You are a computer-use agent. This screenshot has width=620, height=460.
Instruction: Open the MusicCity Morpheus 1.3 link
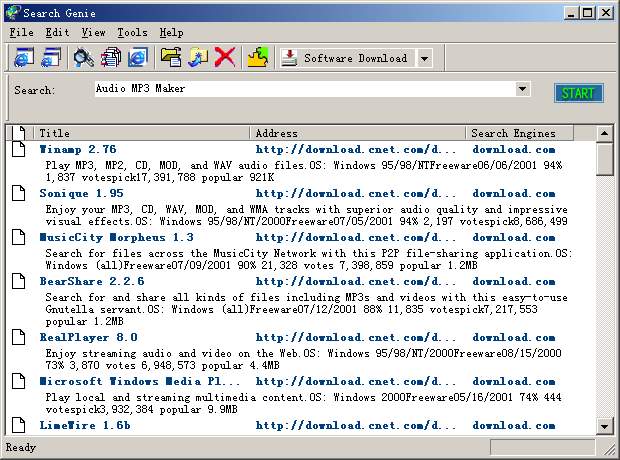pyautogui.click(x=117, y=237)
